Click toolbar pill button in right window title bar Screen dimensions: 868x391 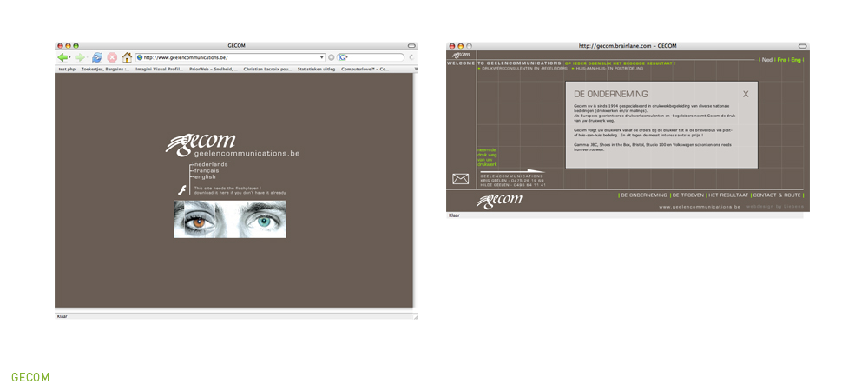(803, 46)
